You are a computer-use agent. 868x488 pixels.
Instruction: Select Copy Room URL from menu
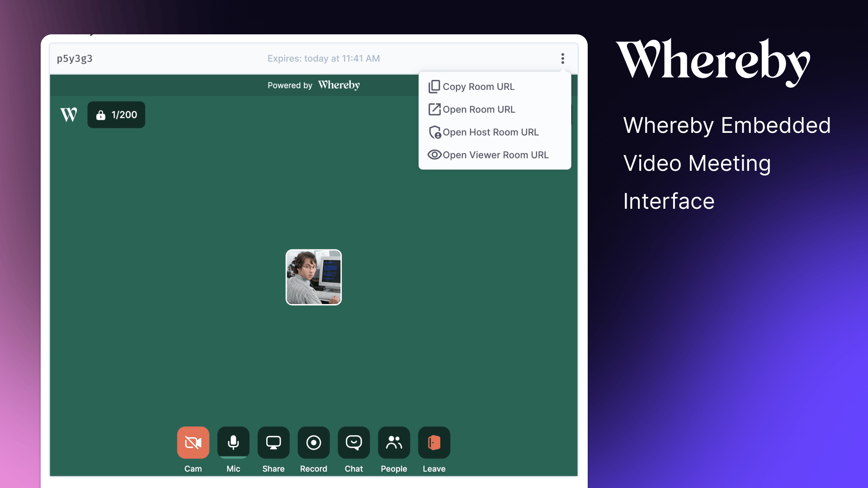point(495,86)
